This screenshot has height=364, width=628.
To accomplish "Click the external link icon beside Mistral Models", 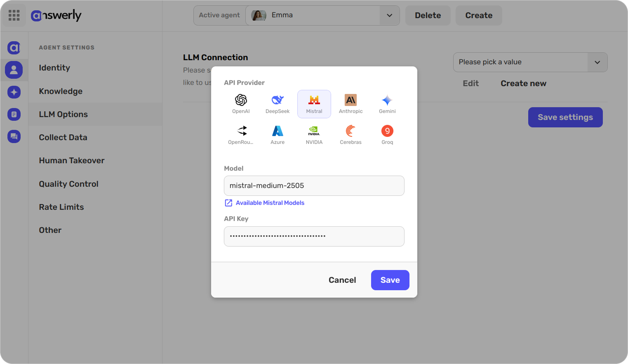I will (228, 203).
